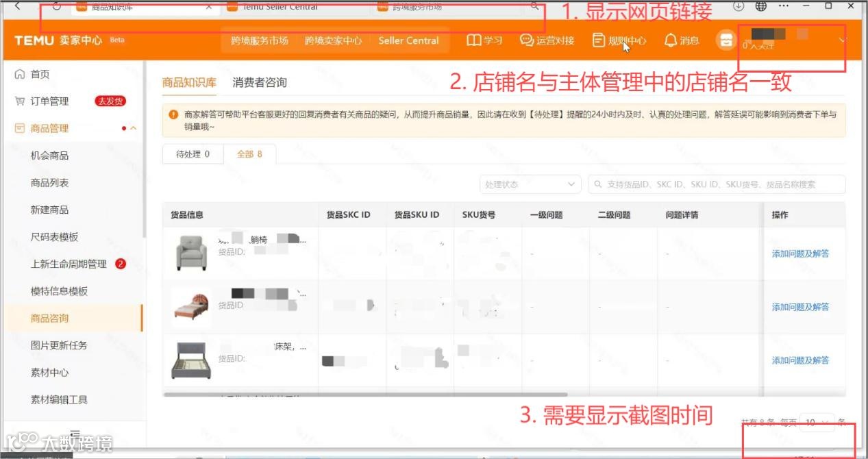This screenshot has height=459, width=868.
Task: Open 模特信息模板 in the sidebar
Action: pos(59,291)
